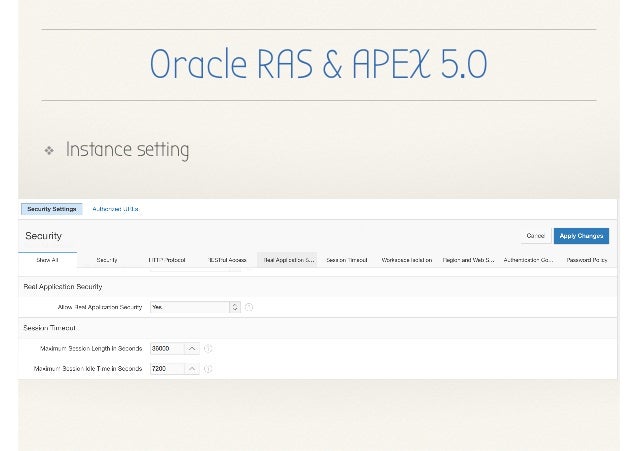This screenshot has width=638, height=451.
Task: Click the Maximum Session Length stepper arrow
Action: (x=192, y=349)
